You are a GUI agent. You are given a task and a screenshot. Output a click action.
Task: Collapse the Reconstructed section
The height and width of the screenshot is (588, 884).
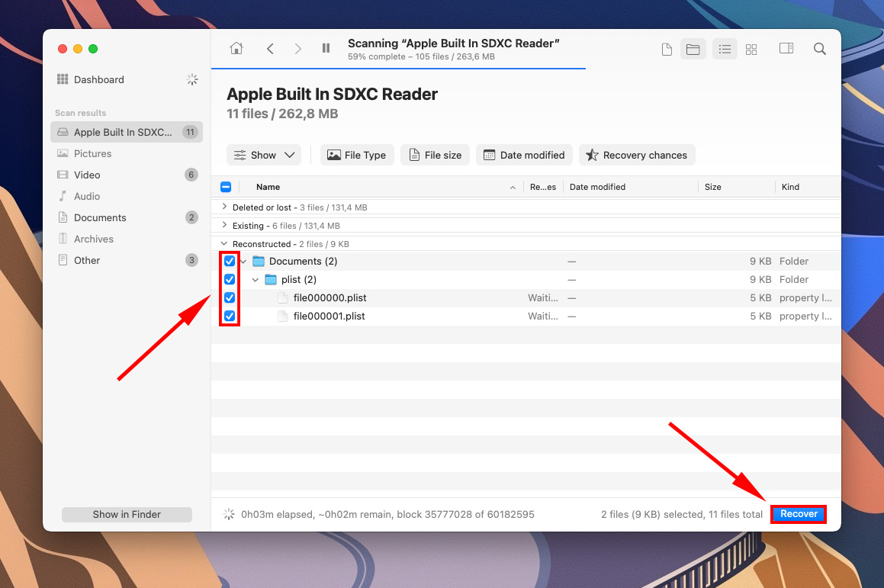(223, 243)
